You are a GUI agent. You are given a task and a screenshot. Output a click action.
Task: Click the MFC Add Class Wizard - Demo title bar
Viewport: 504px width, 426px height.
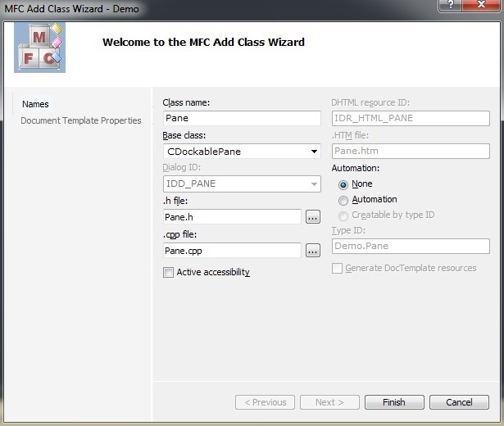pyautogui.click(x=71, y=8)
